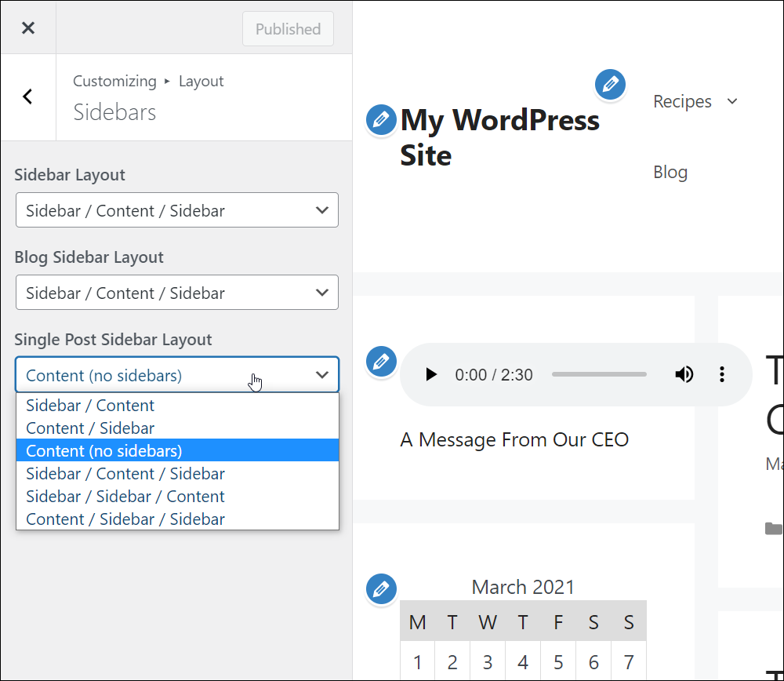Choose the 'Content / Sidebar' option

(177, 428)
